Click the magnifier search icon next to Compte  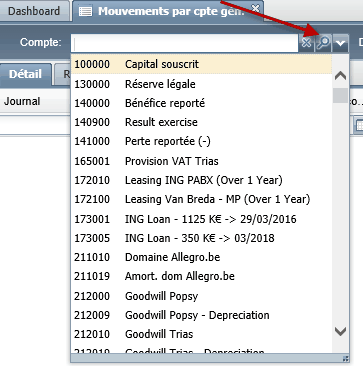click(323, 43)
